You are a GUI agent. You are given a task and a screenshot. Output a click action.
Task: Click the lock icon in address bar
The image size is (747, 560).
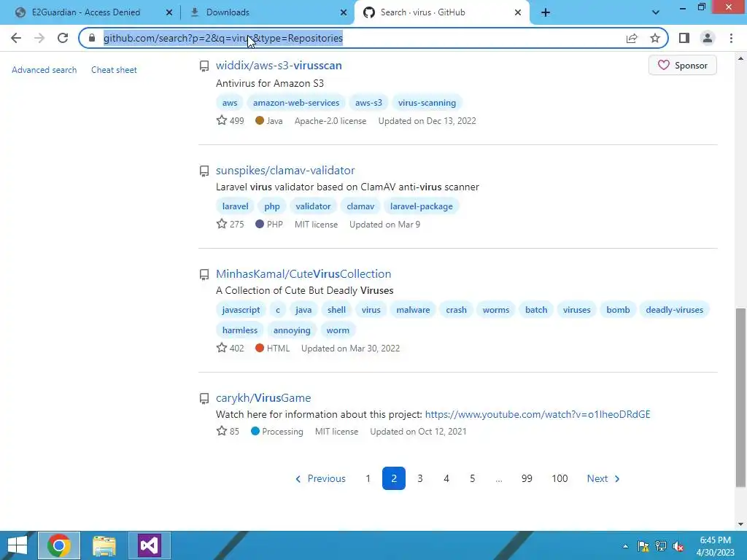click(92, 38)
